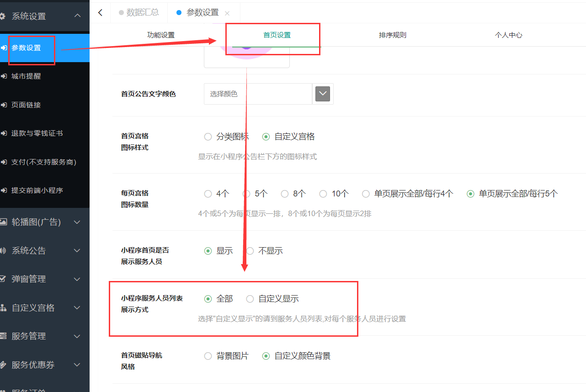Select 单页展示全部/每行5个 option

pyautogui.click(x=470, y=194)
